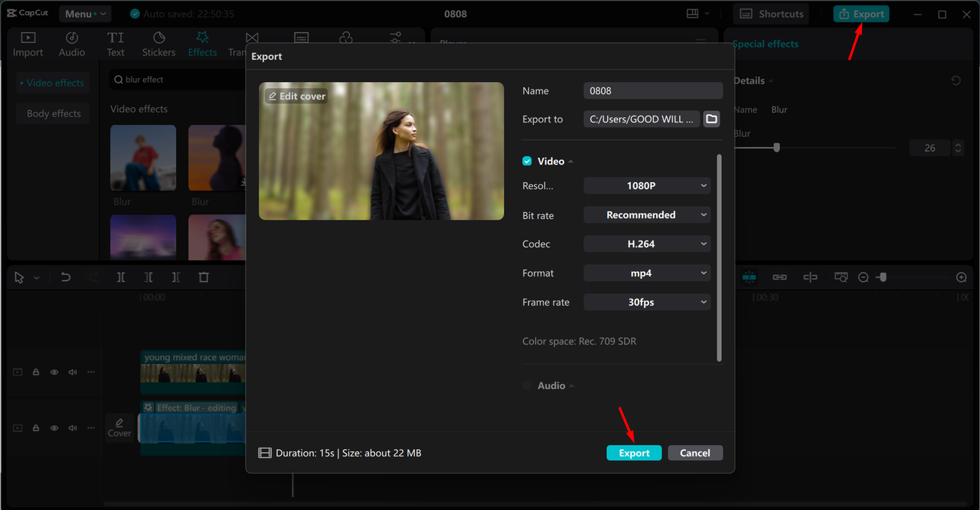
Task: Select the Video effects category
Action: (53, 83)
